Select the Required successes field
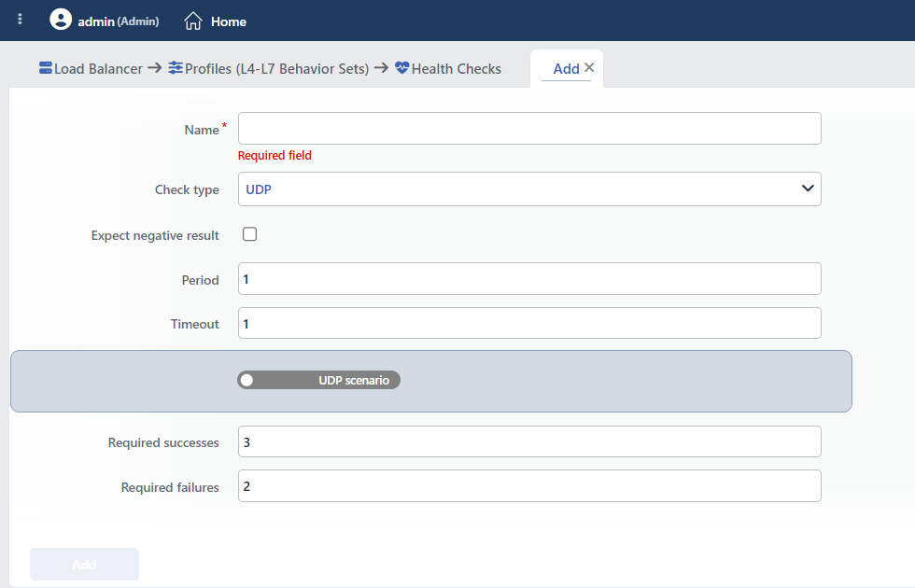Viewport: 915px width, 588px height. point(529,441)
